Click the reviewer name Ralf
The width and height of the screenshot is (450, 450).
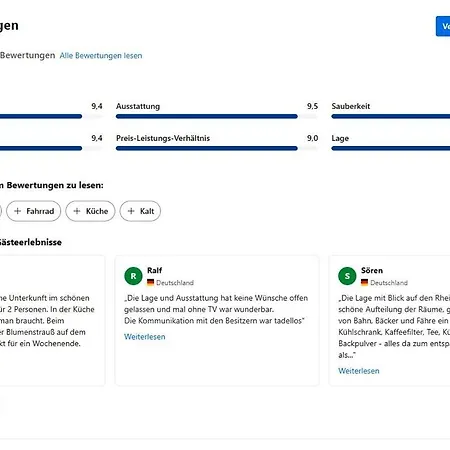point(155,270)
